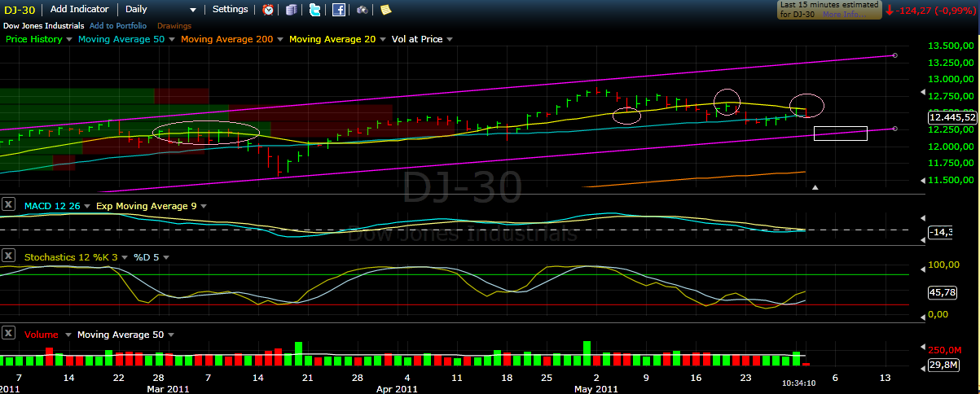Expand the Price History options arrow
The image size is (980, 394).
tap(68, 39)
